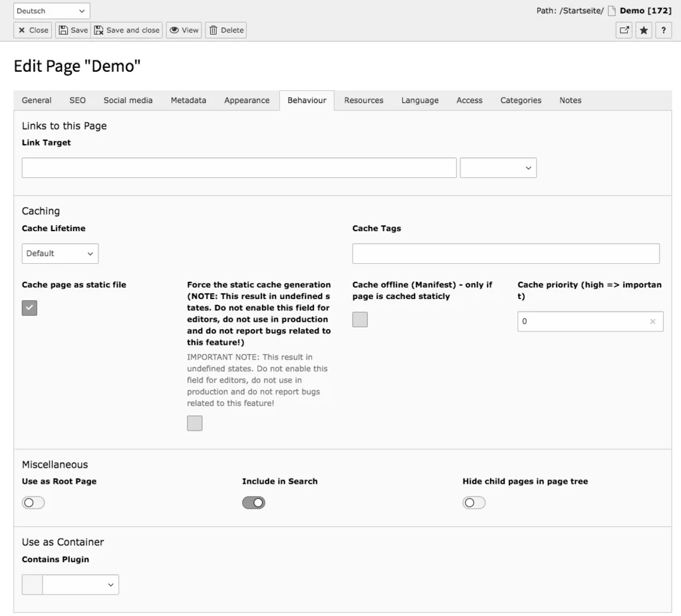Bookmark this page with the star icon
The width and height of the screenshot is (681, 616).
coord(643,30)
